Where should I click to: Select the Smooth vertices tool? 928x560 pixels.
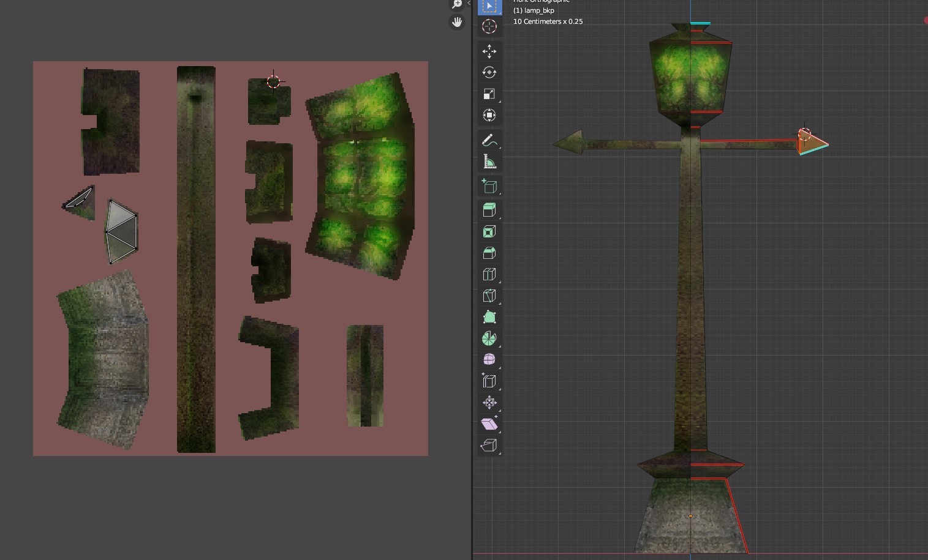pos(489,359)
